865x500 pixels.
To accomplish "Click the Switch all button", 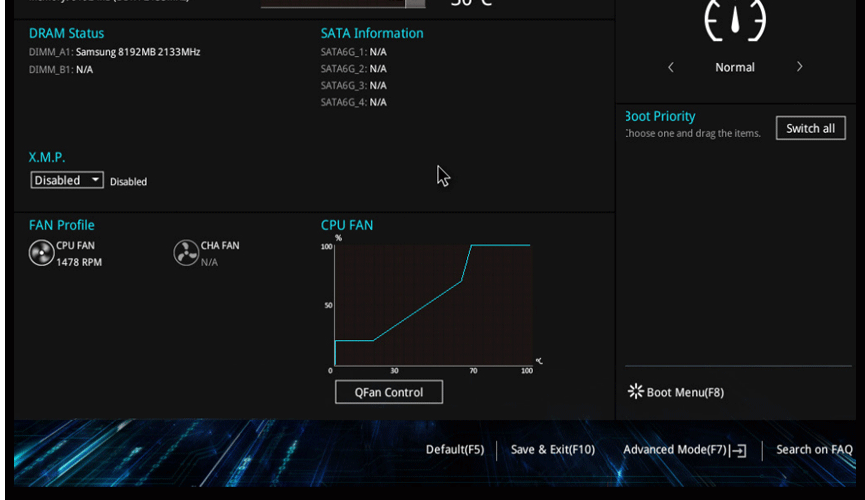I will (x=810, y=128).
